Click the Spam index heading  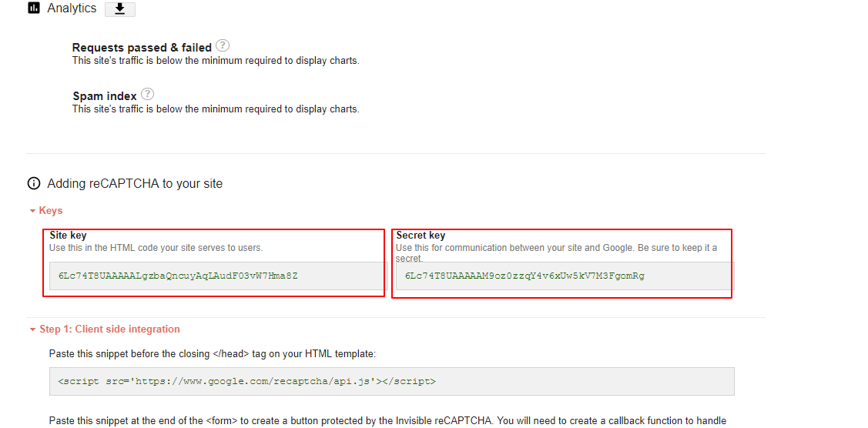point(105,96)
